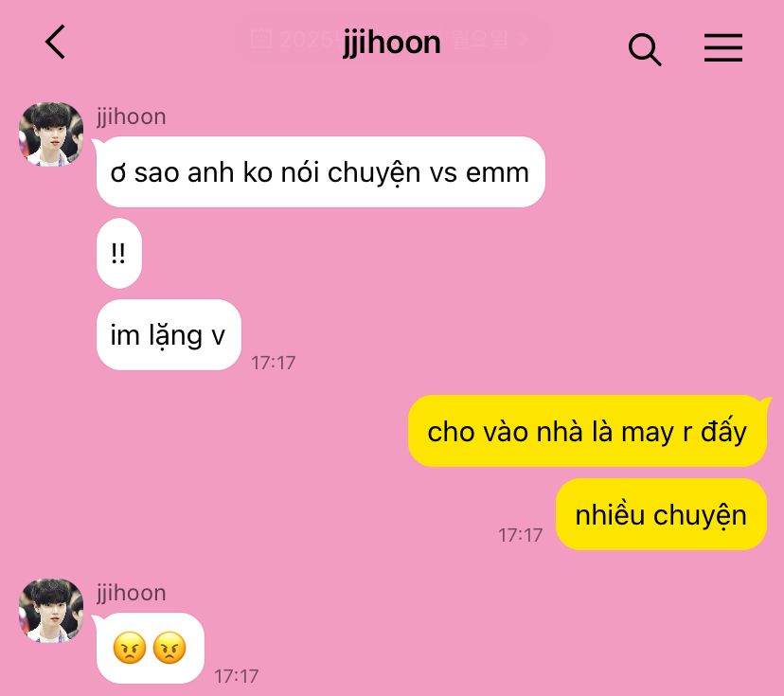Select the 'ơ sao anh ko nói chuyện' message
This screenshot has width=784, height=696.
click(x=320, y=172)
